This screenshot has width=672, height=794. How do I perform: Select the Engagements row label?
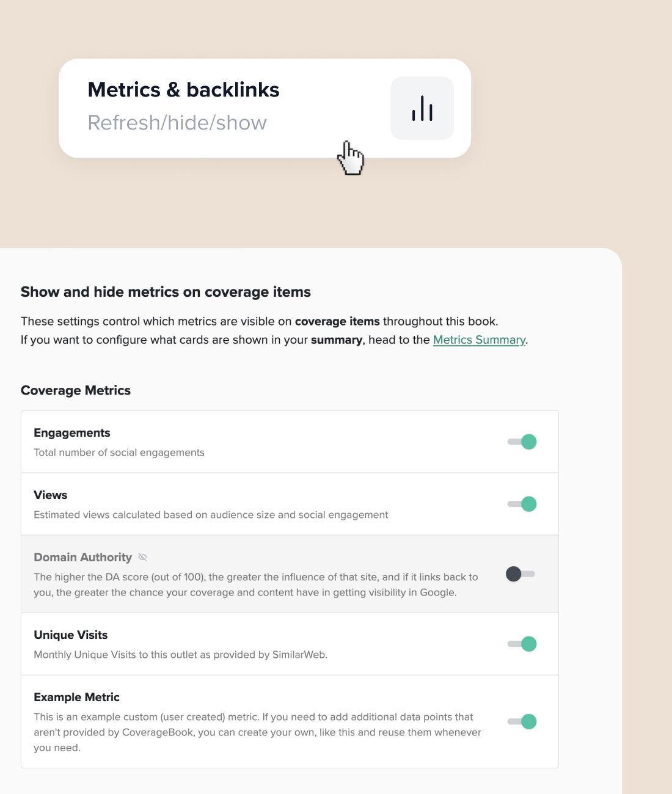tap(72, 433)
